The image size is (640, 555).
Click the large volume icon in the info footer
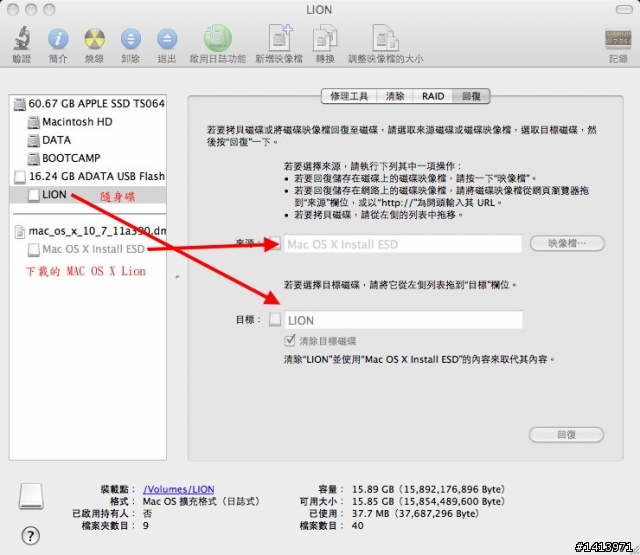pos(31,496)
